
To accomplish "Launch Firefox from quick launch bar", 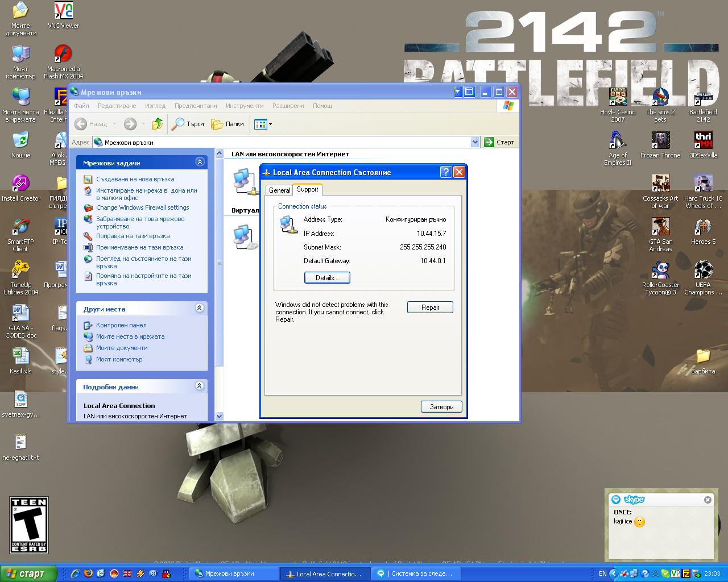I will point(88,573).
